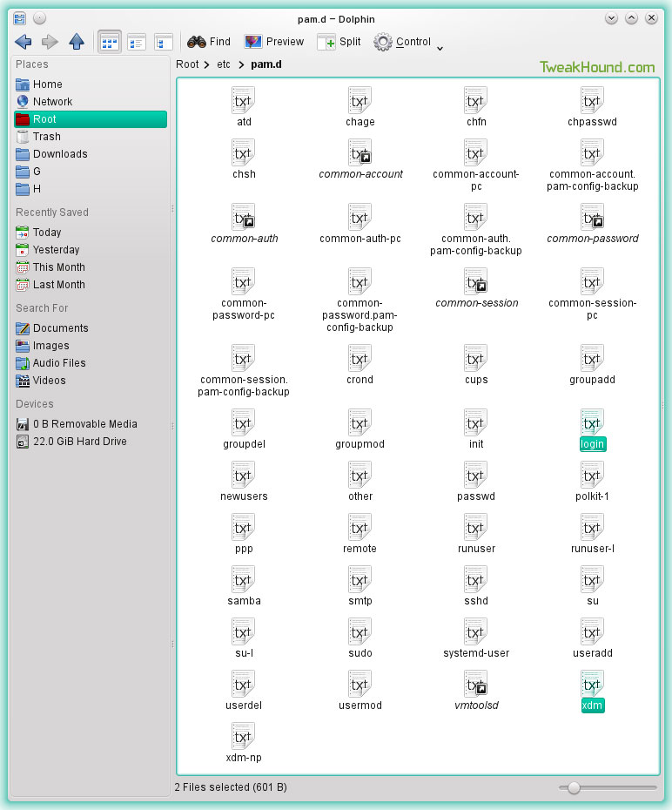672x810 pixels.
Task: Select the polkit-1 file icon
Action: point(592,476)
